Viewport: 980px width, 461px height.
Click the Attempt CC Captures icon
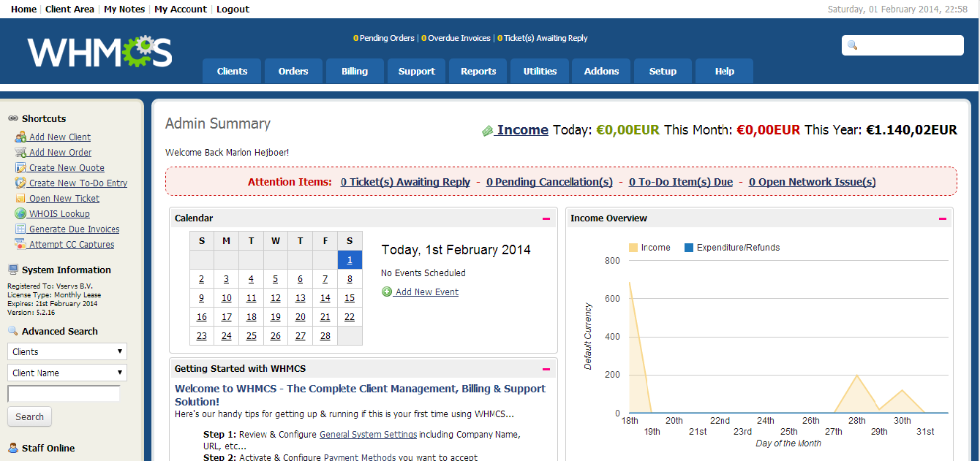(x=20, y=244)
